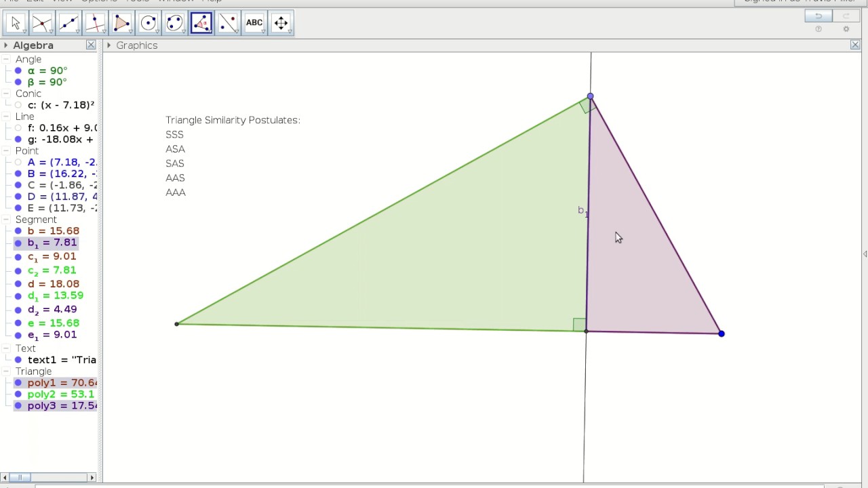Select the ABC text tool
The image size is (868, 488).
[x=254, y=23]
